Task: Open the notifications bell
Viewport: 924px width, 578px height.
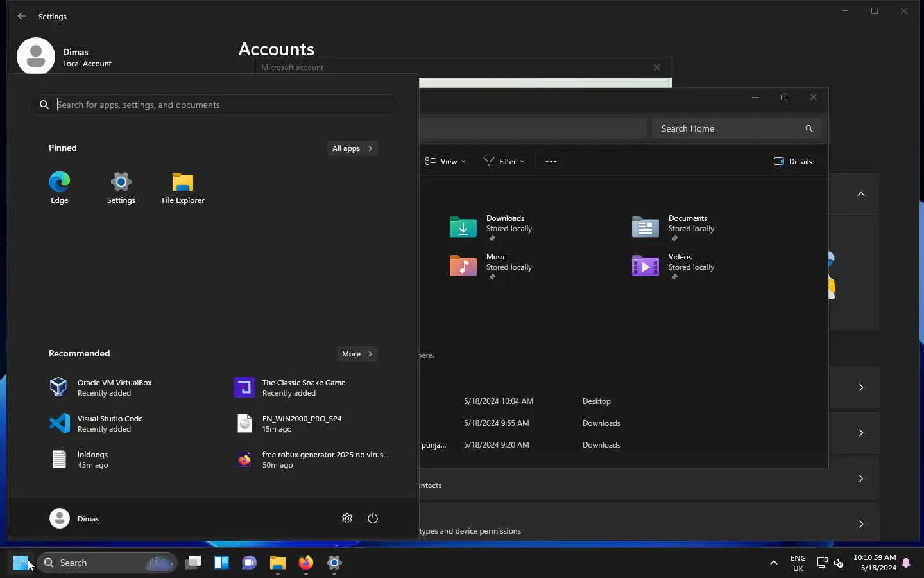Action: pos(907,563)
